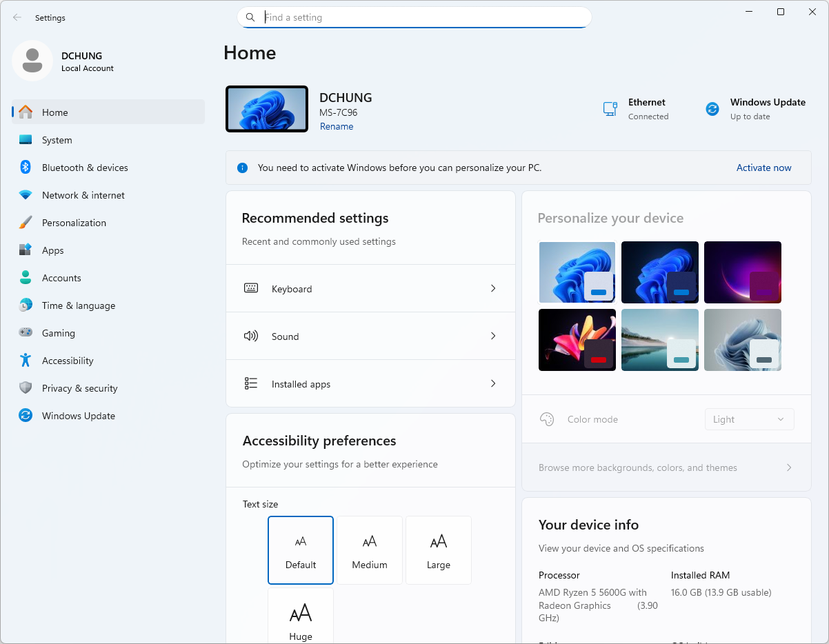Switch to Time & language
The width and height of the screenshot is (829, 644).
pyautogui.click(x=108, y=305)
